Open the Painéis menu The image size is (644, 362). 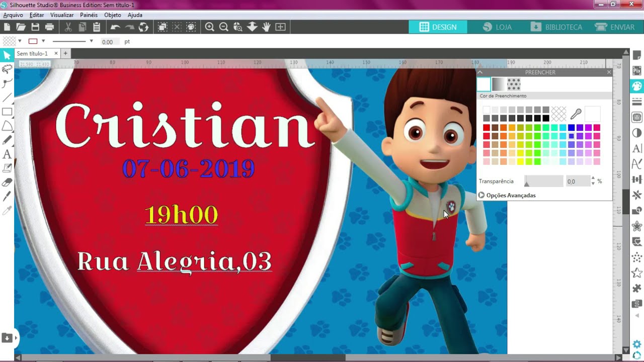pyautogui.click(x=89, y=15)
